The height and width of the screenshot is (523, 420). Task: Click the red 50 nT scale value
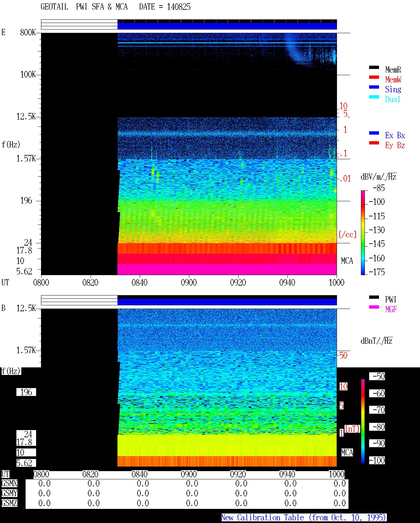[x=343, y=355]
